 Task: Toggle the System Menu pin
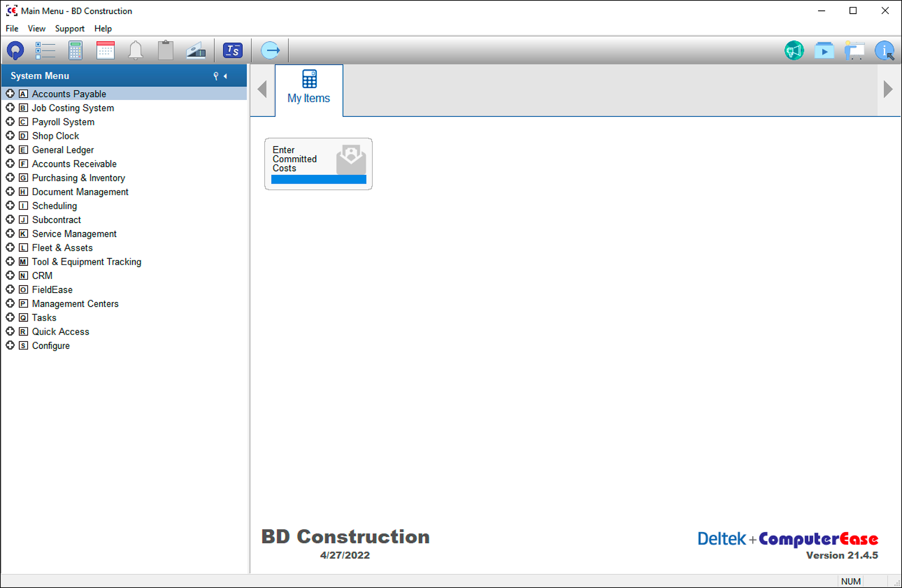click(x=216, y=76)
